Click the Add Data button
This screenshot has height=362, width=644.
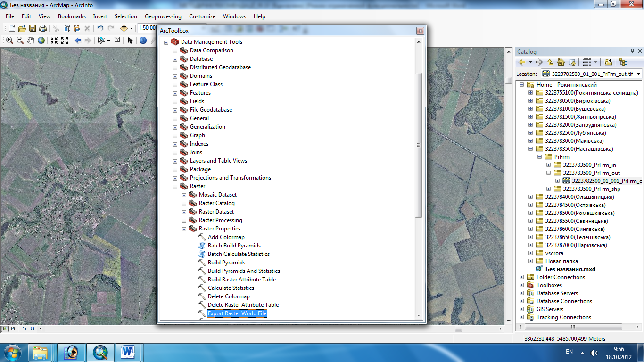[x=124, y=28]
